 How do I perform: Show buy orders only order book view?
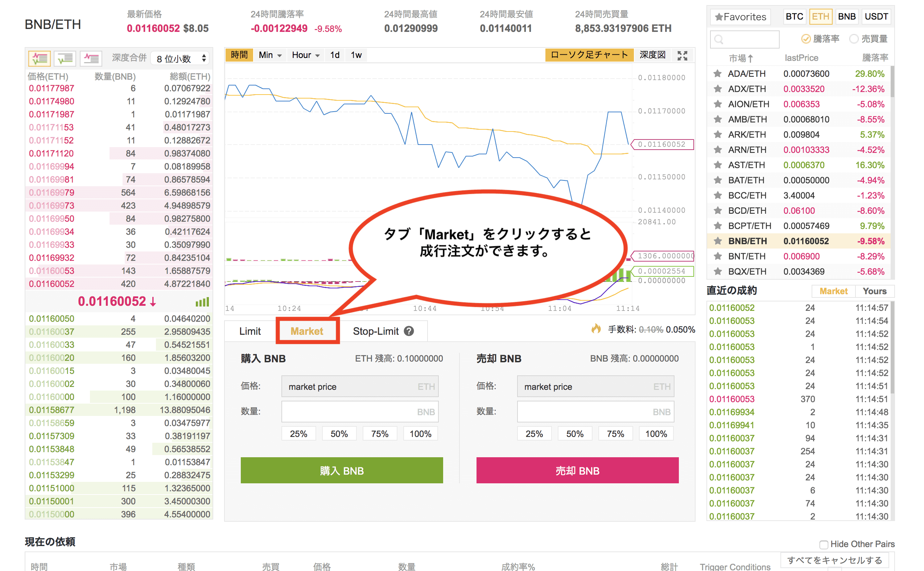[x=65, y=59]
